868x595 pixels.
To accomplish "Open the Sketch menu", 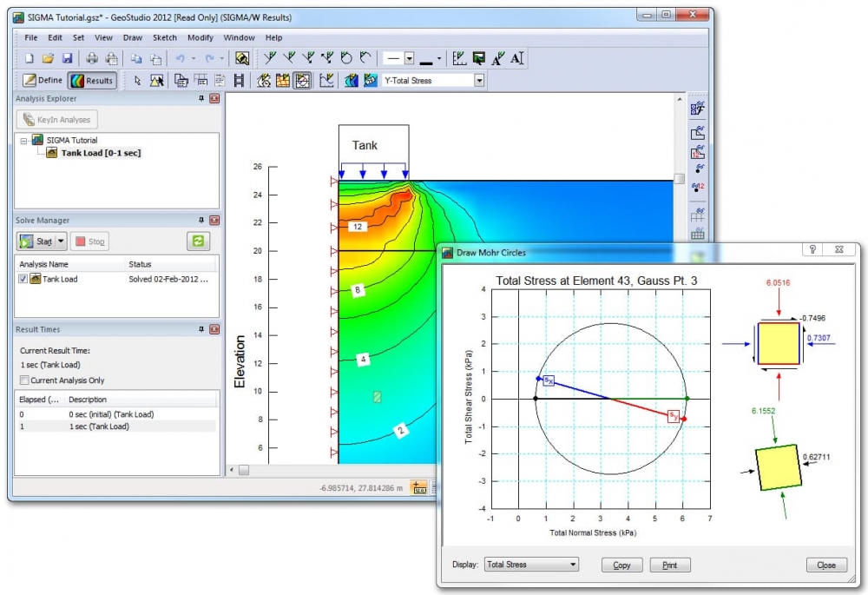I will (164, 37).
